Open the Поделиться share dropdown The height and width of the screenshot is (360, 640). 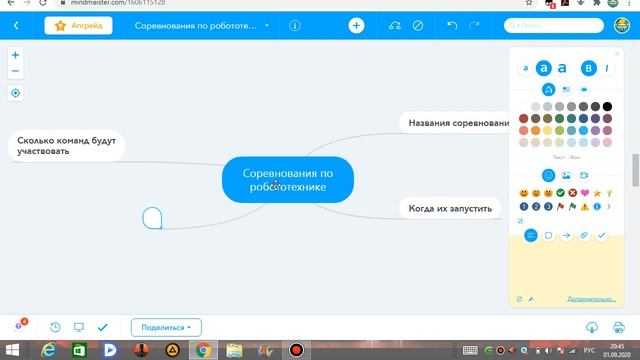tap(166, 327)
